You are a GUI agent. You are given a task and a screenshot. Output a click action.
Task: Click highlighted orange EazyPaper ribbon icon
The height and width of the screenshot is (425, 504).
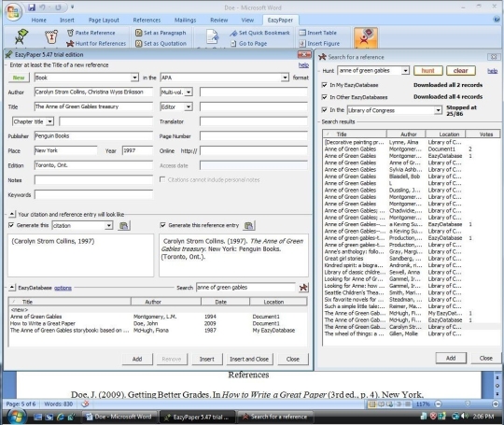[x=366, y=38]
